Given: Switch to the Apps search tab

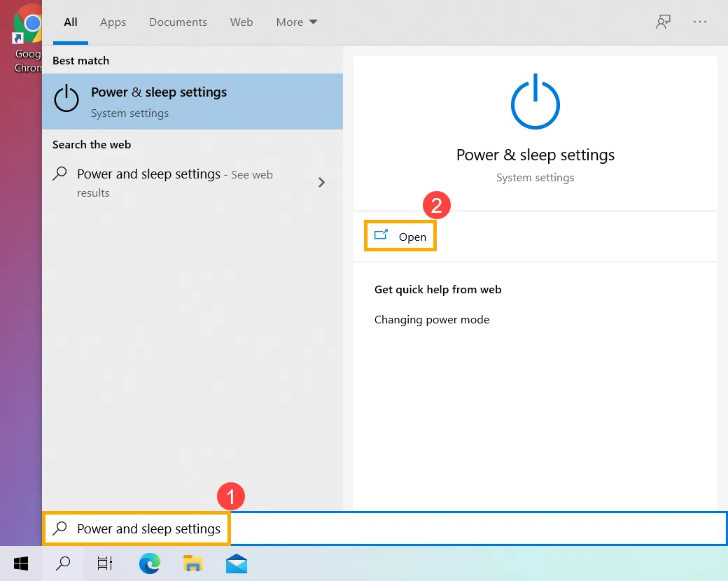Looking at the screenshot, I should pos(113,22).
